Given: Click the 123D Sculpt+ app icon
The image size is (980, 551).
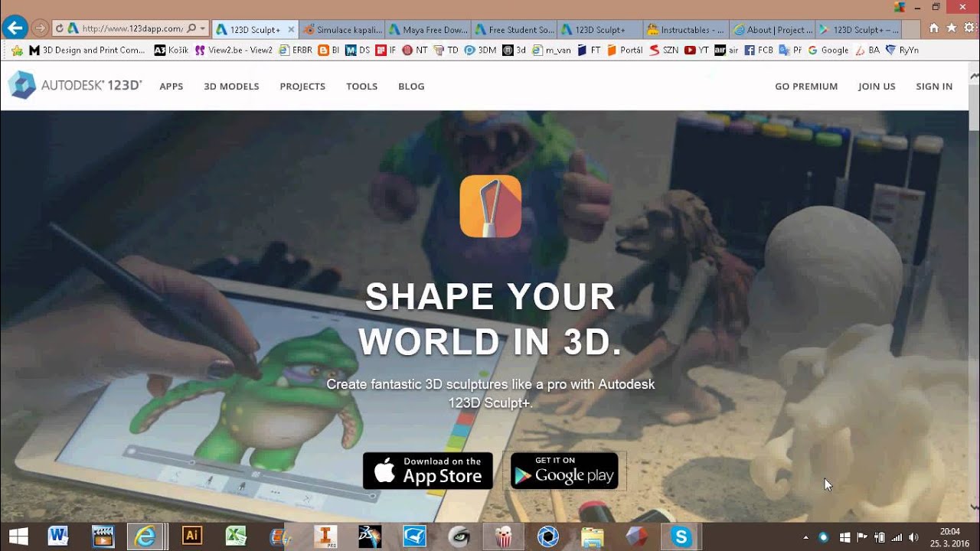Looking at the screenshot, I should pyautogui.click(x=491, y=206).
